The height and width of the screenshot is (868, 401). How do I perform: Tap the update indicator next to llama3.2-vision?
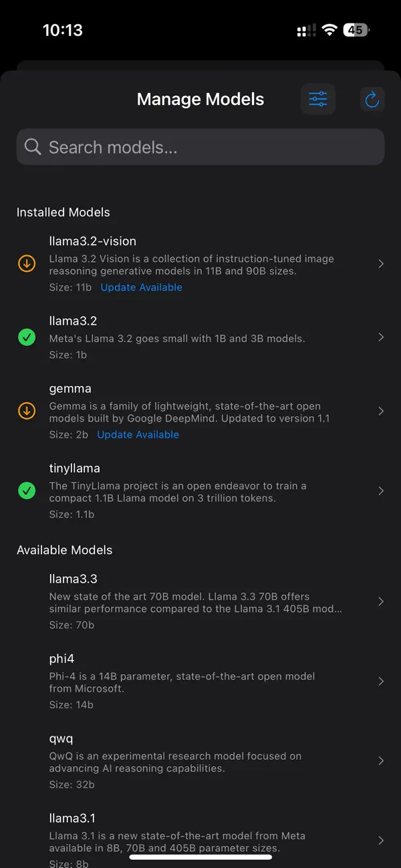(26, 263)
